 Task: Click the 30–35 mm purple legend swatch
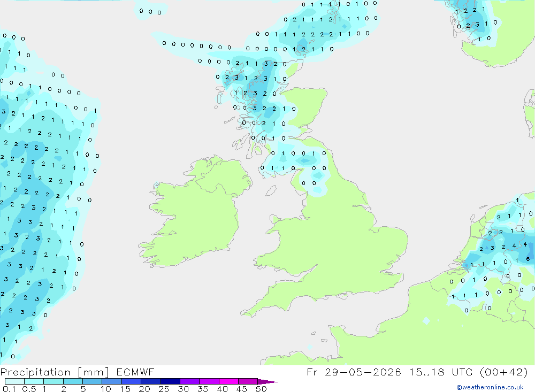[189, 381]
